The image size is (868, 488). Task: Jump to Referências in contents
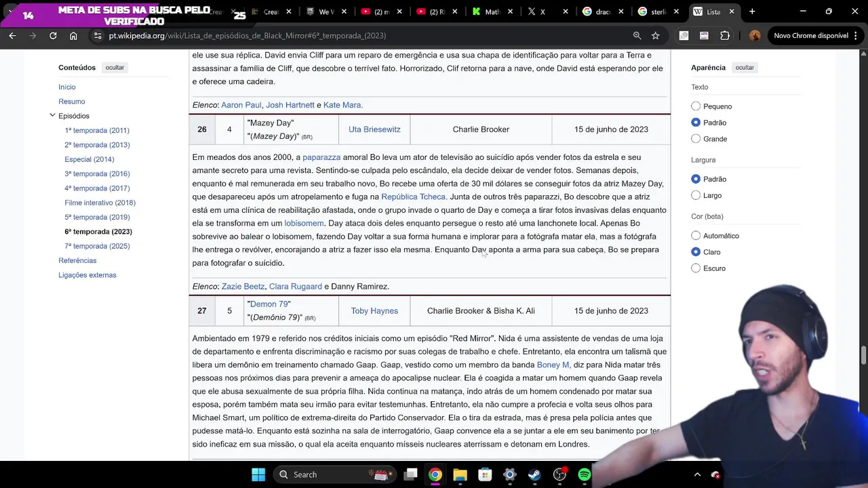[77, 260]
